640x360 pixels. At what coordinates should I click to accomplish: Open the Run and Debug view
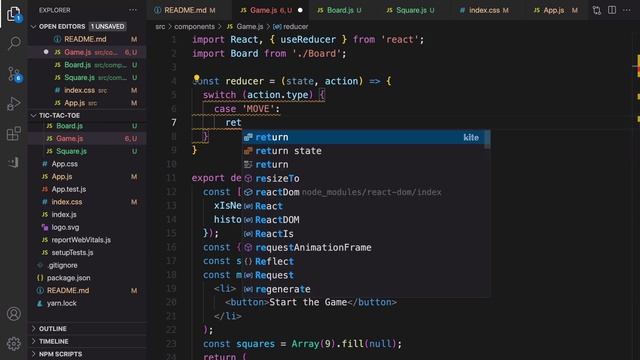[13, 103]
